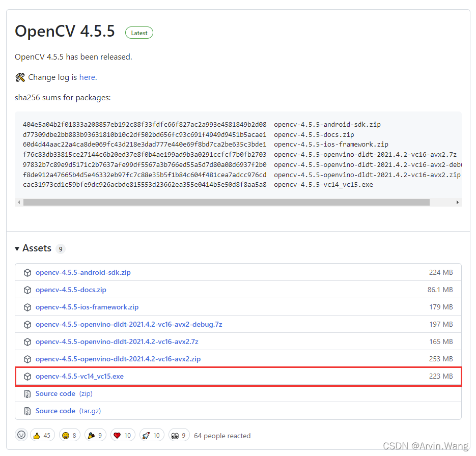Click the sha256 box scroll-right arrow
The image size is (476, 456).
(458, 203)
